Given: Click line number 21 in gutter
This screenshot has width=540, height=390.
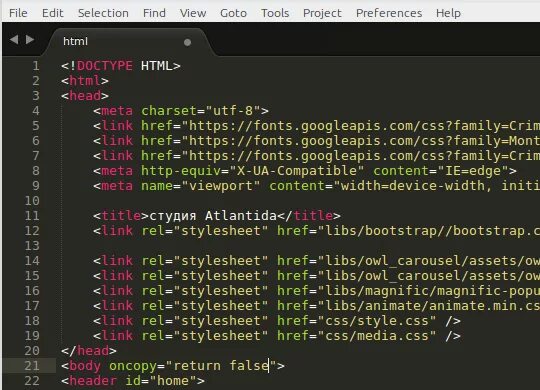Looking at the screenshot, I should [x=32, y=366].
